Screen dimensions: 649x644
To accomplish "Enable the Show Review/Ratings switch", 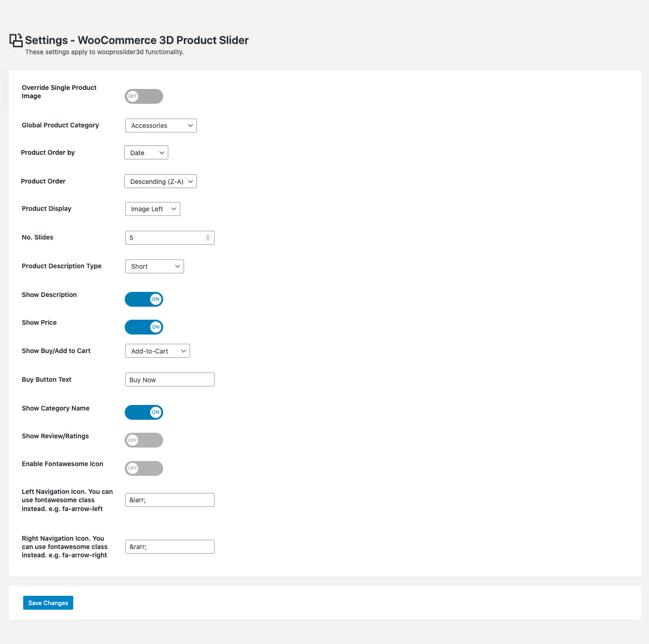I will [x=144, y=440].
